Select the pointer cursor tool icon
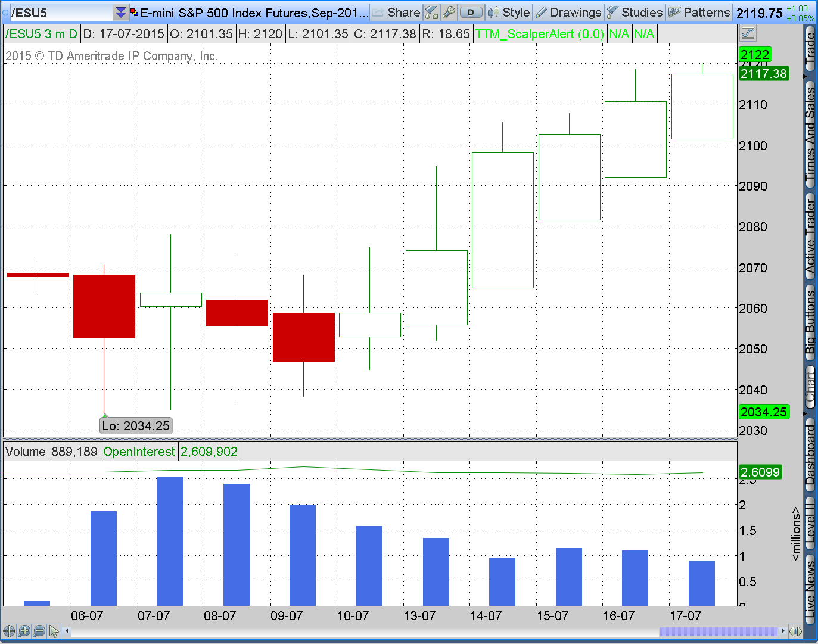This screenshot has height=644, width=818. click(54, 631)
